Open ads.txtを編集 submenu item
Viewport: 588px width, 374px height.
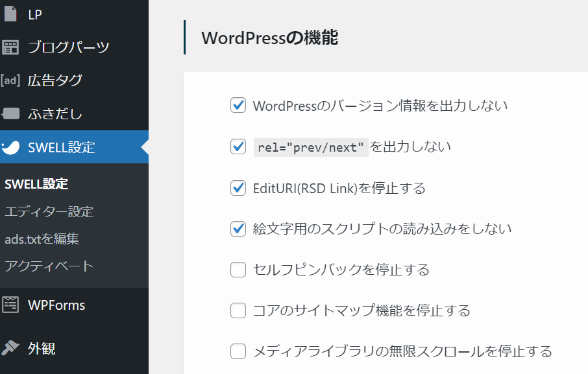(x=42, y=239)
